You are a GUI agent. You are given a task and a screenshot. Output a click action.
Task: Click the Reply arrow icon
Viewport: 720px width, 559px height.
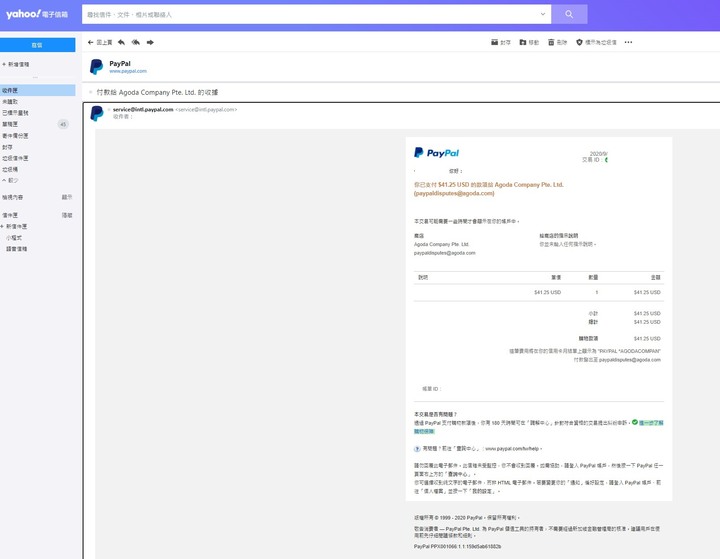[121, 42]
